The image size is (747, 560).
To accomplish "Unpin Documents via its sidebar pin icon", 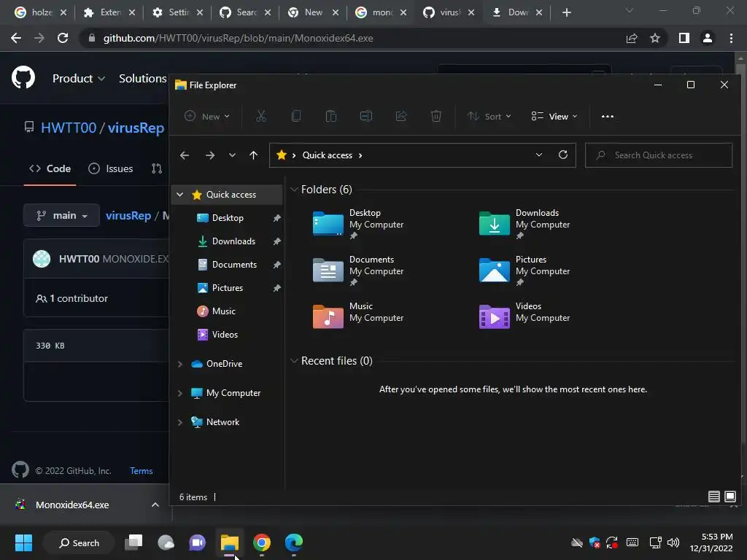I will pos(276,265).
